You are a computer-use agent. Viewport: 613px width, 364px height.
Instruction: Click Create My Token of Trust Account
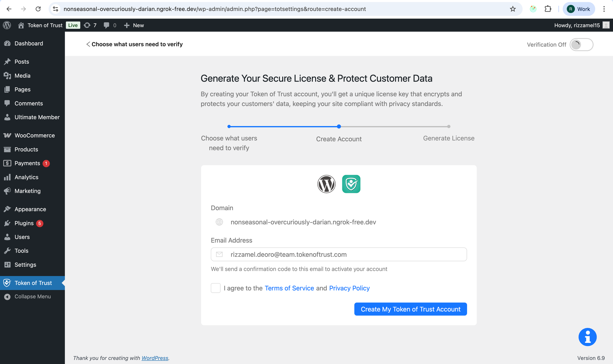pyautogui.click(x=410, y=309)
